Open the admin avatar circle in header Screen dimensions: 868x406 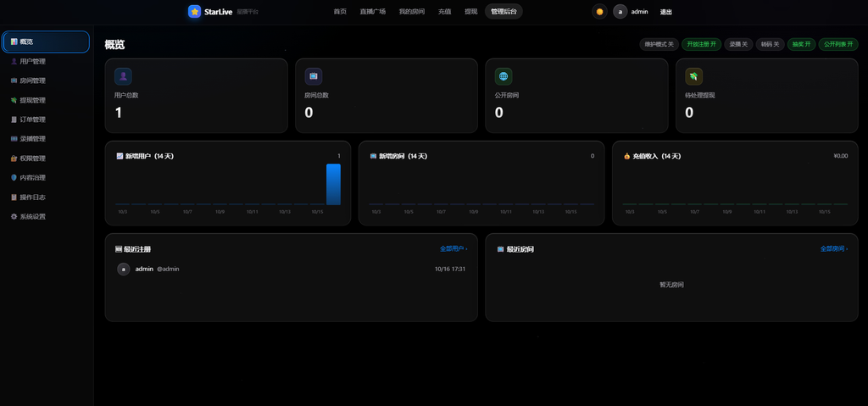pos(620,11)
